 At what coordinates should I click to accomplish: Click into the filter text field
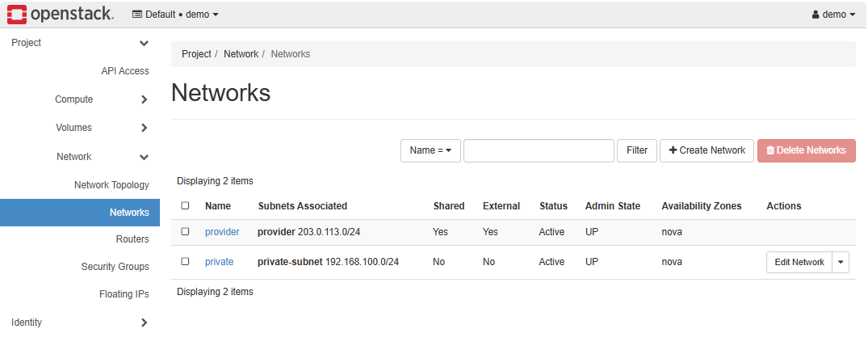(539, 150)
